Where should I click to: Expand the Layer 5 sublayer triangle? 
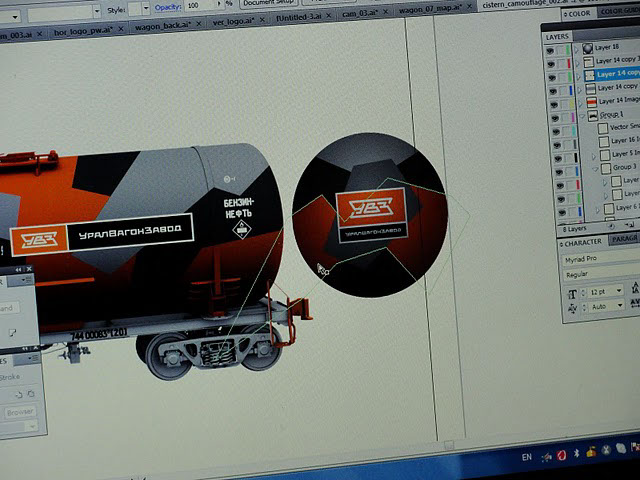pyautogui.click(x=594, y=156)
